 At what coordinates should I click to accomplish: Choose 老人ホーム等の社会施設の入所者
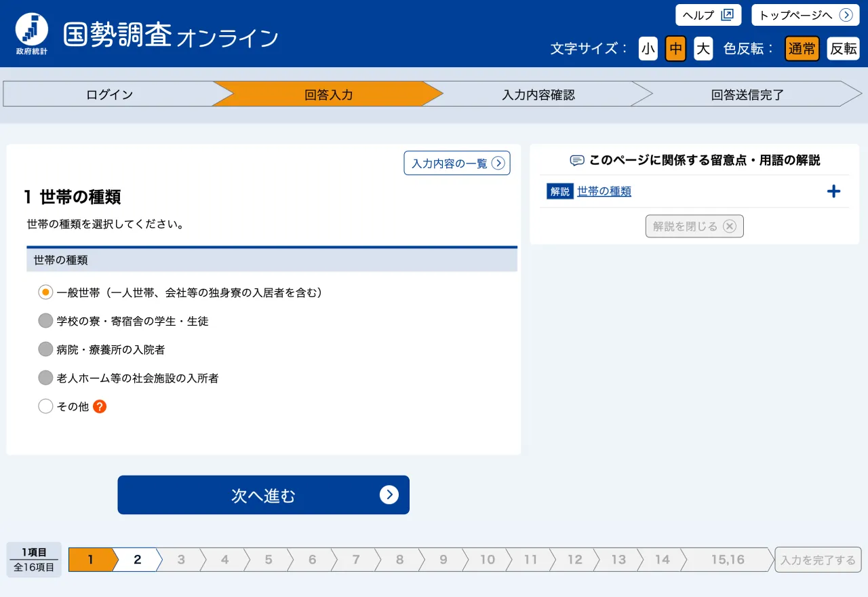point(45,377)
